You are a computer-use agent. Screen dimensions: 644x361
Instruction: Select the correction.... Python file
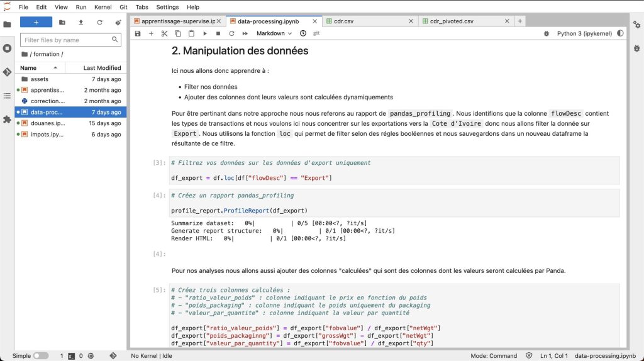point(70,101)
